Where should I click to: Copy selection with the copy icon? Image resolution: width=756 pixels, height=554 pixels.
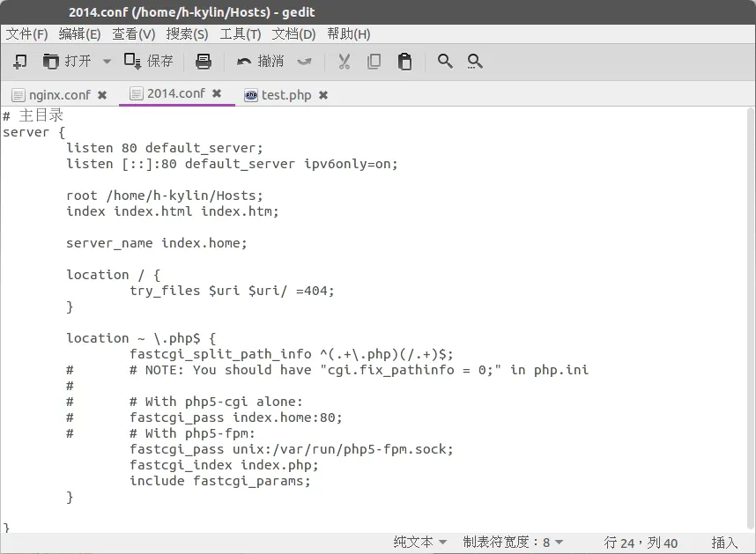click(374, 62)
